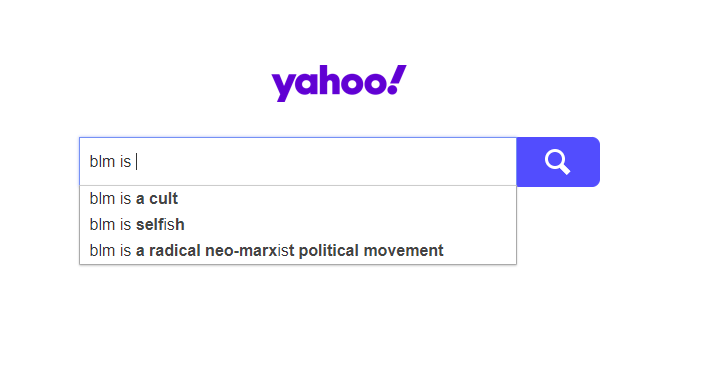Screen dimensions: 719x383
Task: Open the Yahoo homepage via the purple logo
Action: point(339,83)
